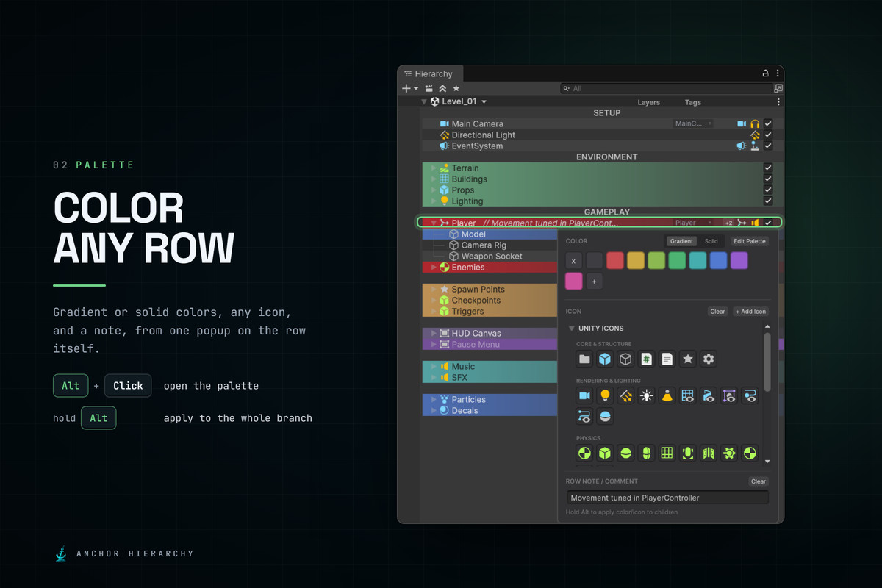The width and height of the screenshot is (882, 588).
Task: Click the clapperboard icon in the Hierarchy toolbar
Action: point(429,88)
